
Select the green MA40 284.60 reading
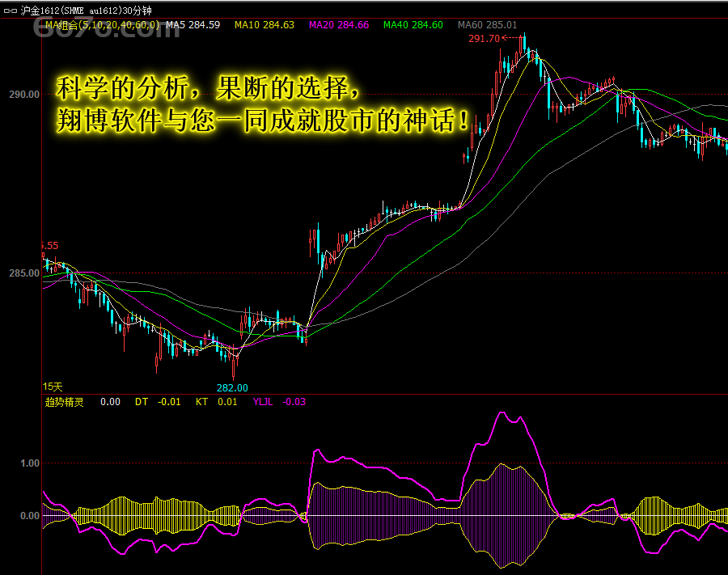pos(413,25)
